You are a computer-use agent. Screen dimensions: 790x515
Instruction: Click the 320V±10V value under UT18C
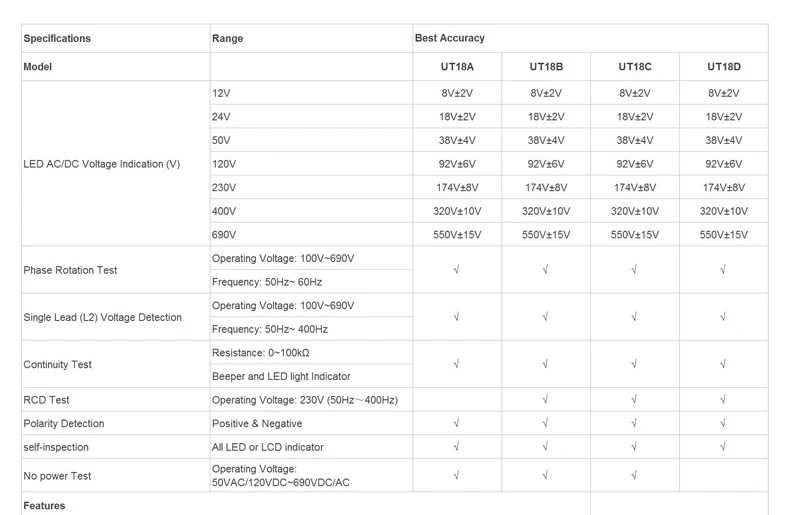click(x=635, y=211)
